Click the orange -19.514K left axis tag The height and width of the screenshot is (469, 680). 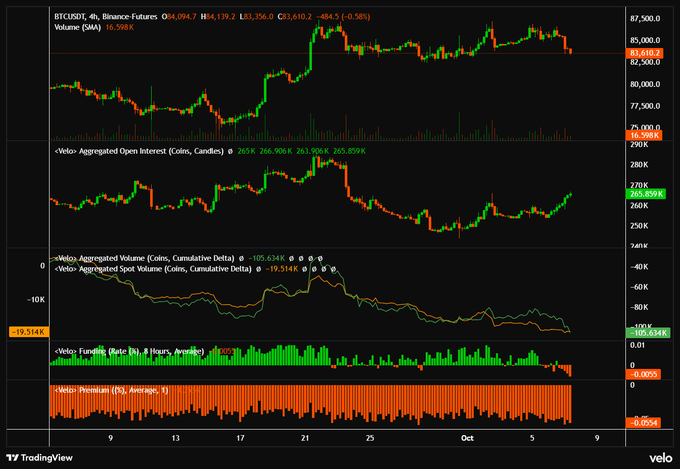[x=29, y=332]
